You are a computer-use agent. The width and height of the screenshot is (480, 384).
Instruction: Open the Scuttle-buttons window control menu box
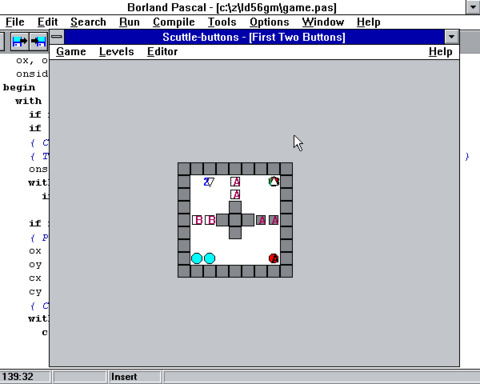coord(57,37)
